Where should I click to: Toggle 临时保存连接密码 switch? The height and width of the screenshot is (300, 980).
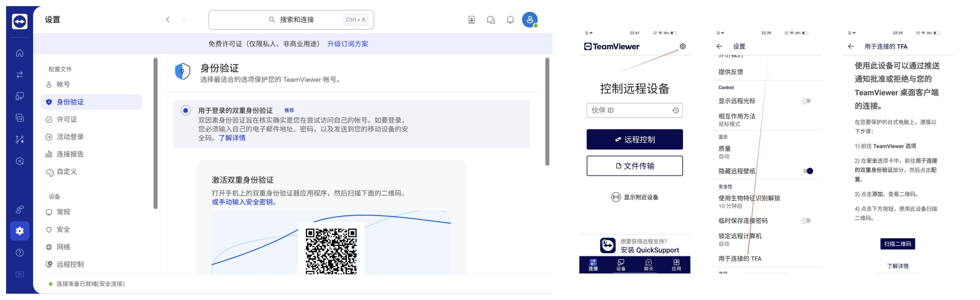[805, 220]
